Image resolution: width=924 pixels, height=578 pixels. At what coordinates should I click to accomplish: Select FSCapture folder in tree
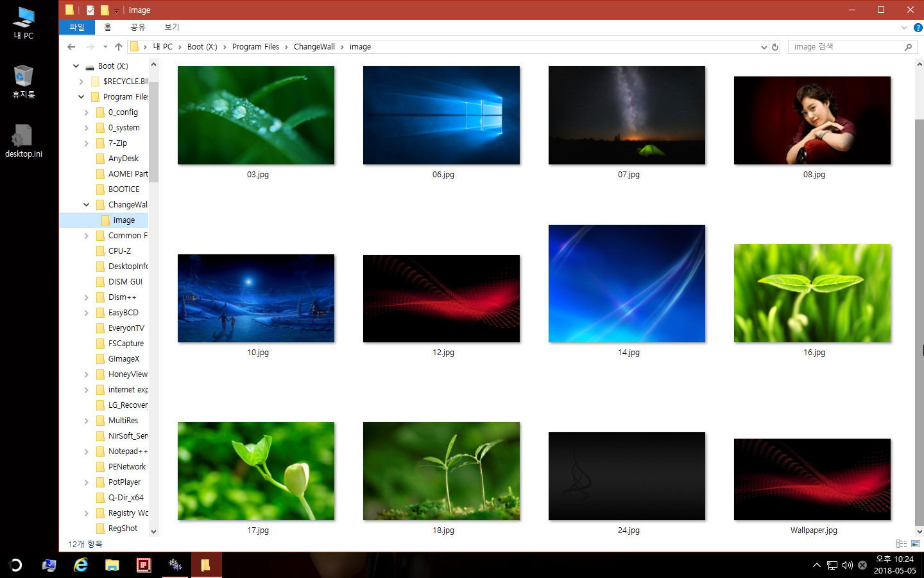click(x=126, y=344)
